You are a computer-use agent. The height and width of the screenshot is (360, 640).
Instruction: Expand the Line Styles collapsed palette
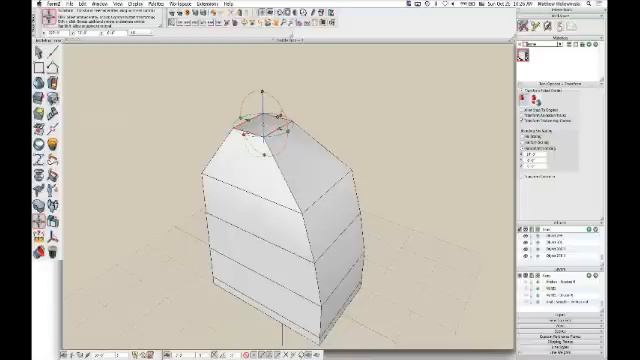coord(560,347)
